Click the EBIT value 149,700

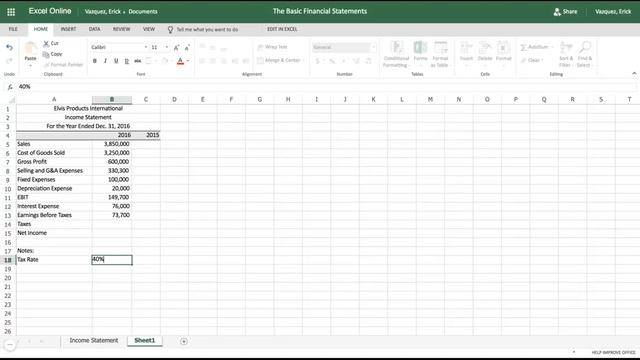(112, 197)
